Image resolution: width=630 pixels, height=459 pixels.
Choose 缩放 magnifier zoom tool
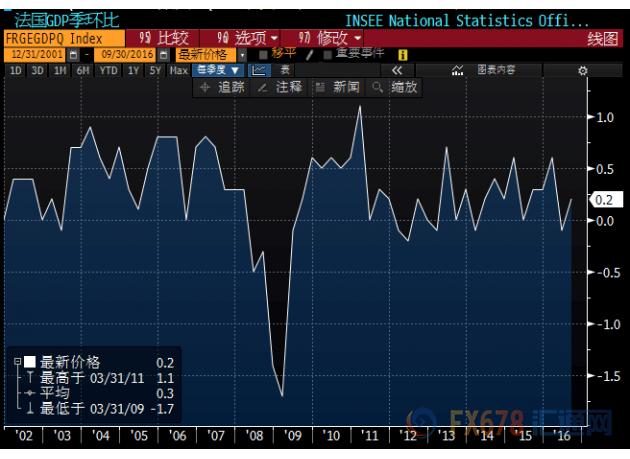coord(395,87)
